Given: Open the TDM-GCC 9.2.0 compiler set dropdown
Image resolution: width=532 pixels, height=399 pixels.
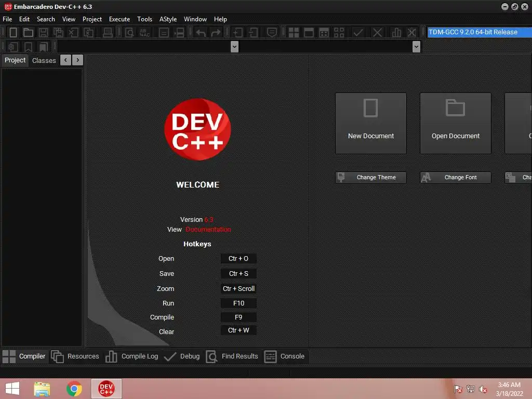Looking at the screenshot, I should point(480,32).
